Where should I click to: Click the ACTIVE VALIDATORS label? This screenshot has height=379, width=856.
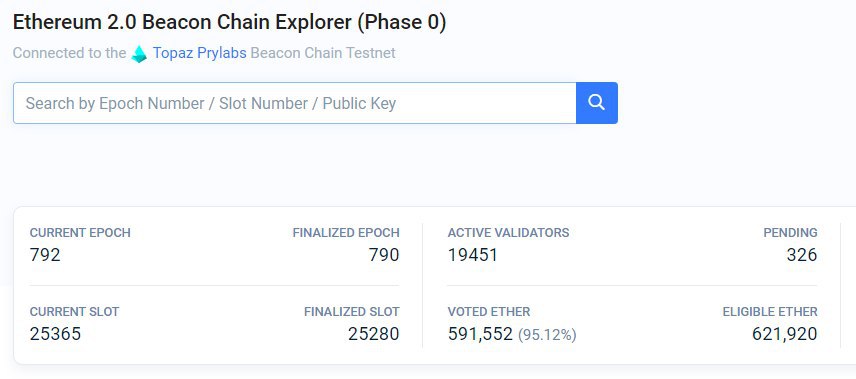pos(508,233)
